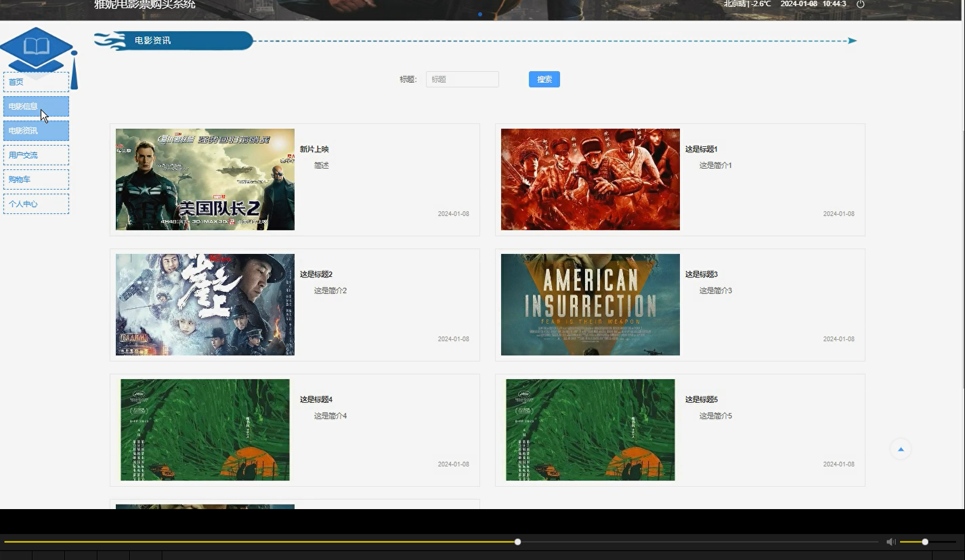Open the 美国队长2 poster thumbnail
This screenshot has height=560, width=965.
tap(205, 179)
